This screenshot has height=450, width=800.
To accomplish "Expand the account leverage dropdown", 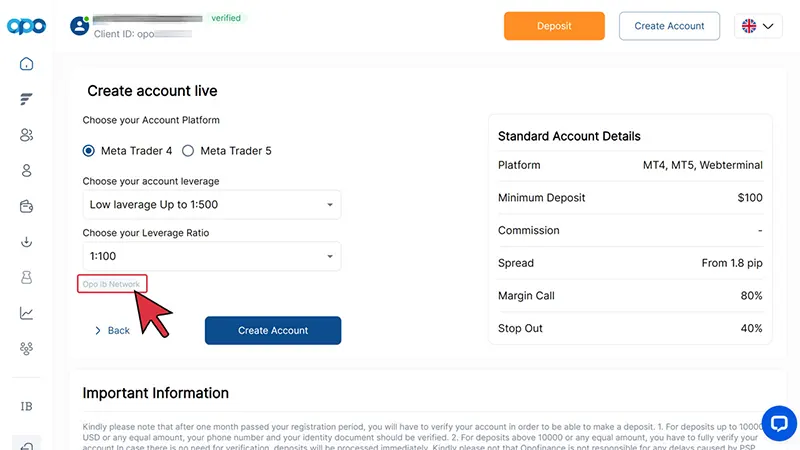I will (x=211, y=205).
